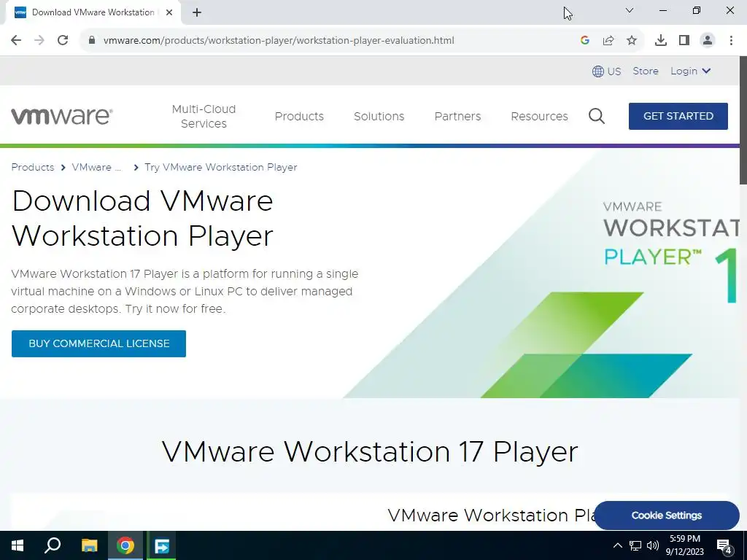747x560 pixels.
Task: View site info via the padlock icon
Action: [x=92, y=41]
